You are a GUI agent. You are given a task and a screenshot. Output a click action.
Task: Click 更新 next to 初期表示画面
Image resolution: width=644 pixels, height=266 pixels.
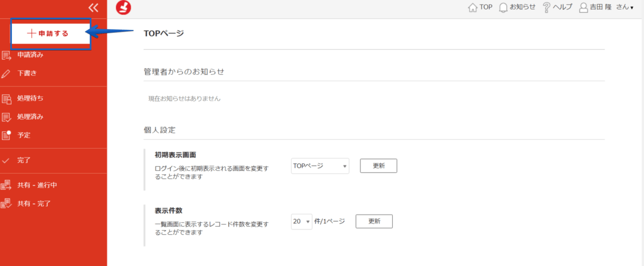378,166
